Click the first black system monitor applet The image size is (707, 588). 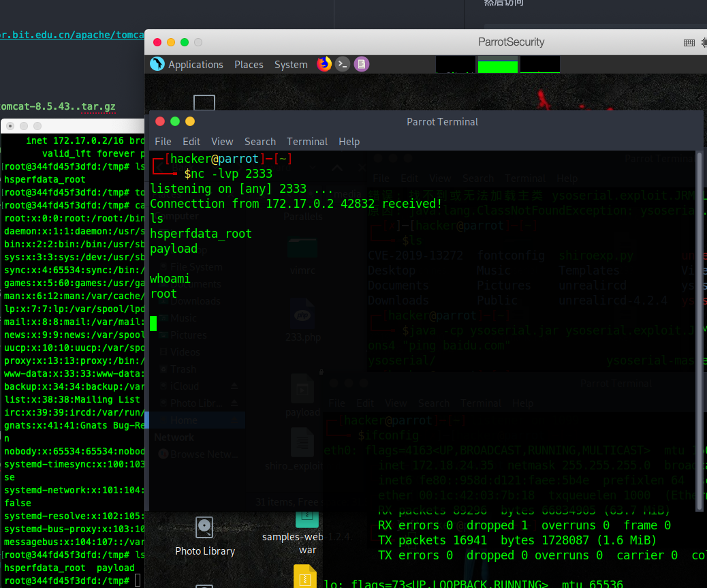[x=456, y=65]
